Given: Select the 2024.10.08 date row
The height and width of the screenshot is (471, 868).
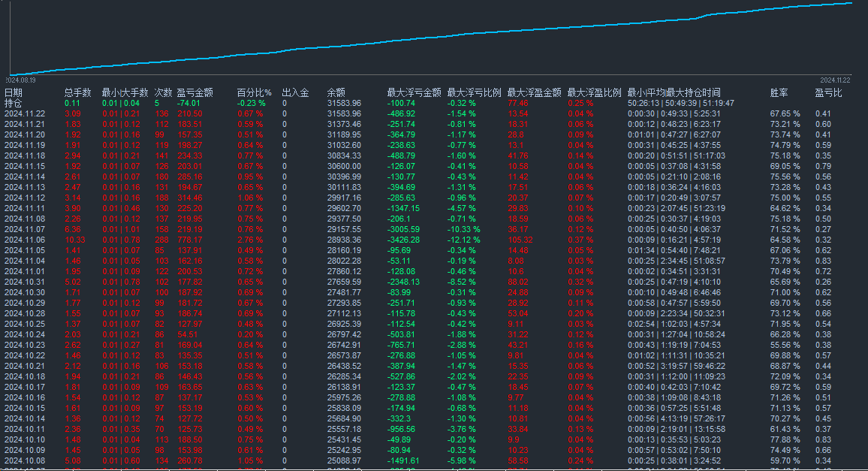Looking at the screenshot, I should pos(25,461).
